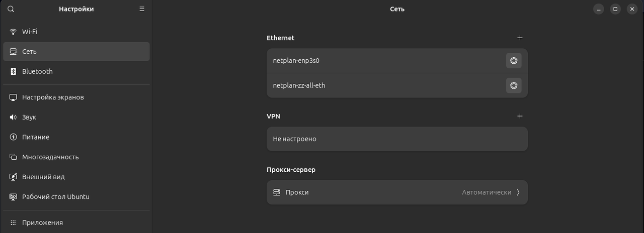Open "Внешний вид" settings page
This screenshot has height=233, width=644.
[43, 177]
